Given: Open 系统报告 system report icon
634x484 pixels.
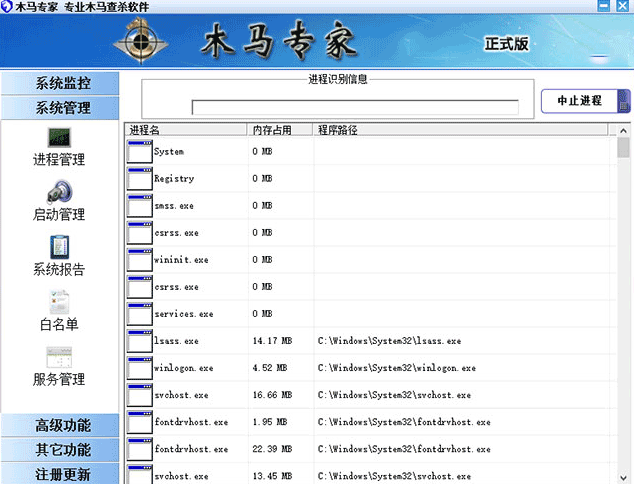Looking at the screenshot, I should (x=59, y=247).
